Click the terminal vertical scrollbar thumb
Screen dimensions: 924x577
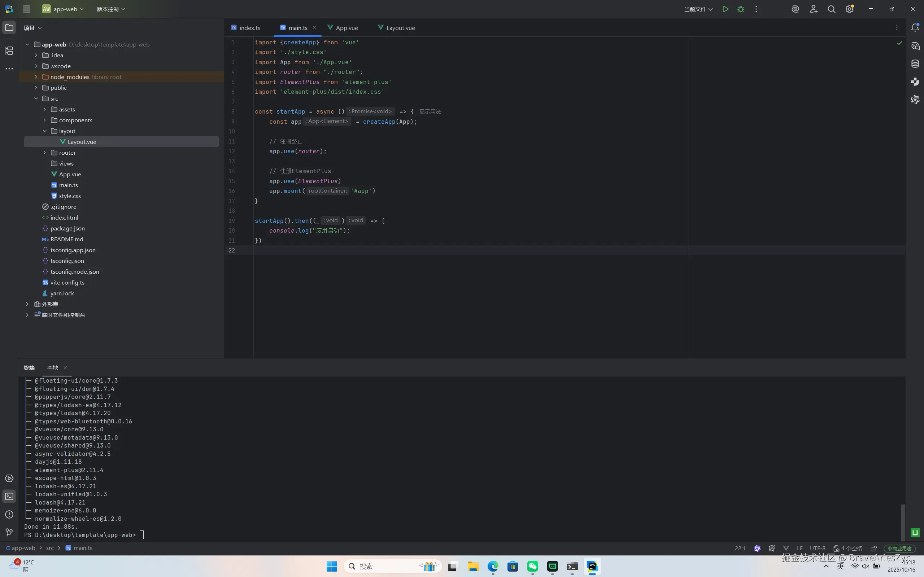click(903, 522)
